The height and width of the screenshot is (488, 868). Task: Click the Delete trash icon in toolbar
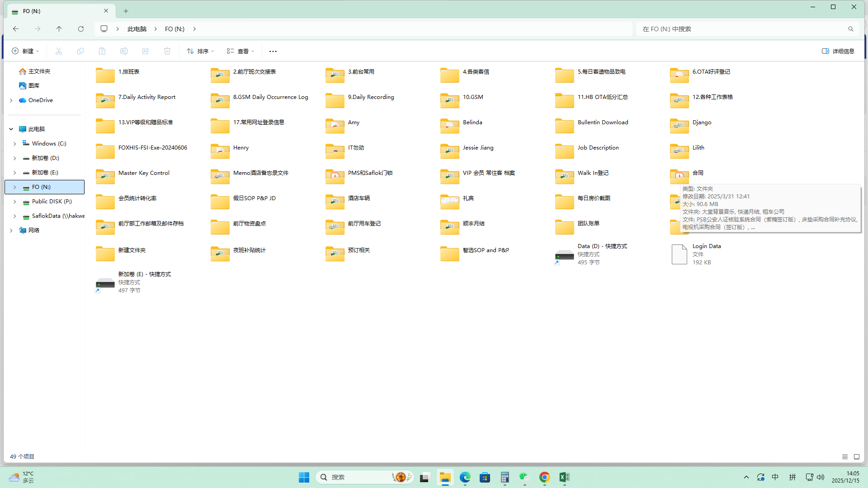[x=167, y=51]
